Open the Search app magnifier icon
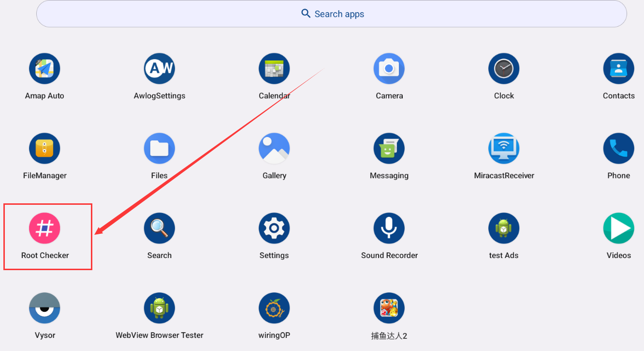The width and height of the screenshot is (644, 351). [x=159, y=228]
